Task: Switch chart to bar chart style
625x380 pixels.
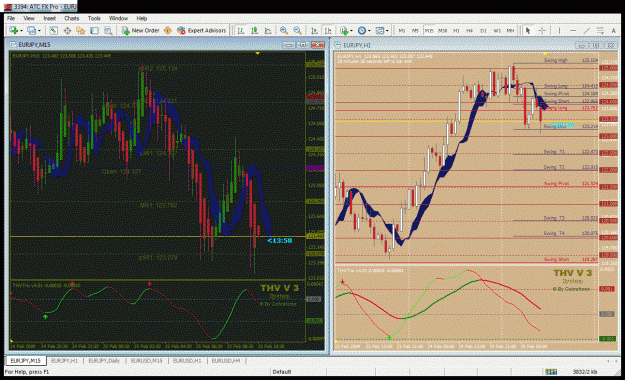Action: pyautogui.click(x=241, y=30)
